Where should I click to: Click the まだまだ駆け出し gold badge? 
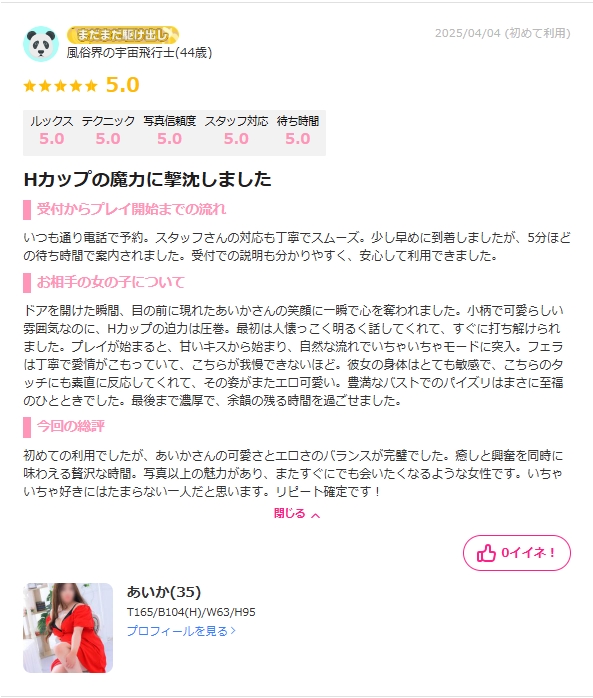pos(123,35)
